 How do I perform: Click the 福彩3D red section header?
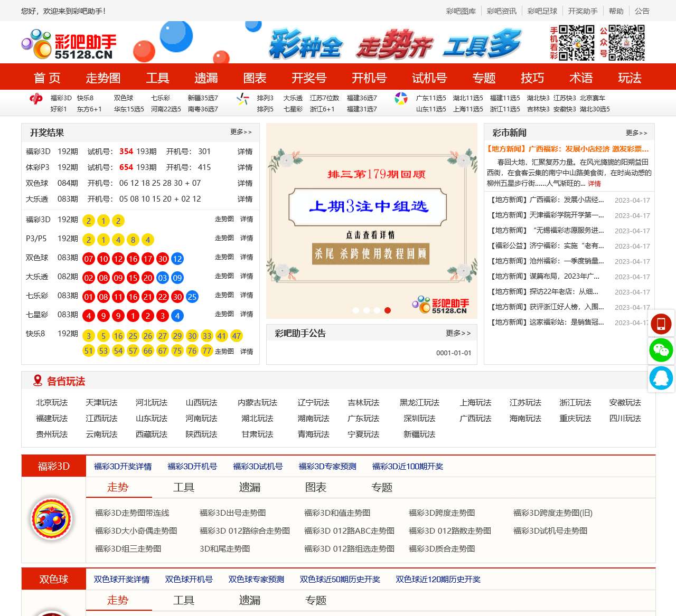(53, 467)
